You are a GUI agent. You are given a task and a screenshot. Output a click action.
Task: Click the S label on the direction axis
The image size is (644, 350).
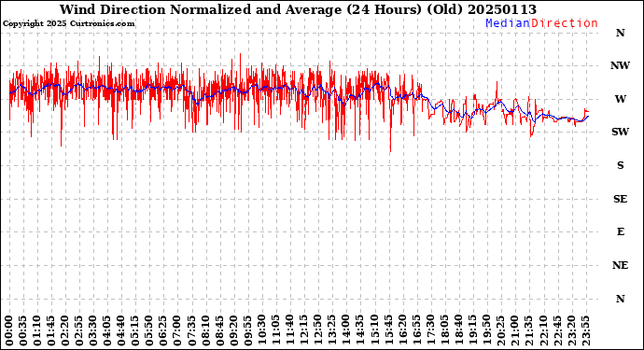[x=620, y=165]
